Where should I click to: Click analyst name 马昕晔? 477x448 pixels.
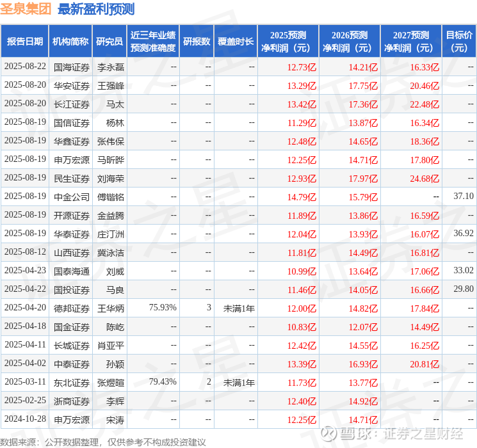coord(111,160)
